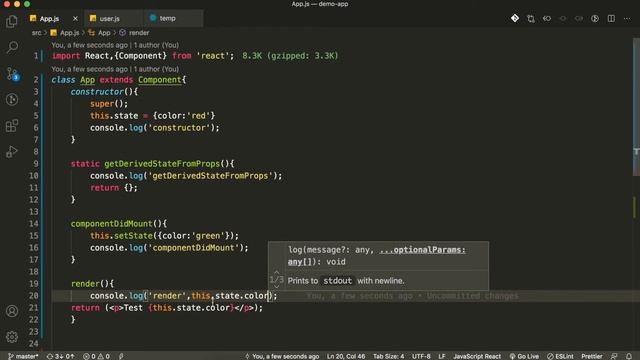Open App class breadcrumb dropdown

pos(104,33)
